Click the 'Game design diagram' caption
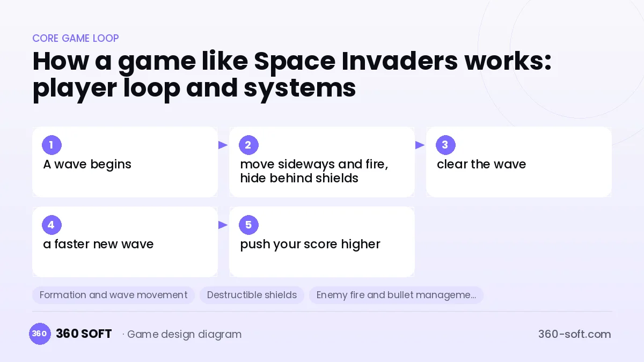 (x=184, y=334)
